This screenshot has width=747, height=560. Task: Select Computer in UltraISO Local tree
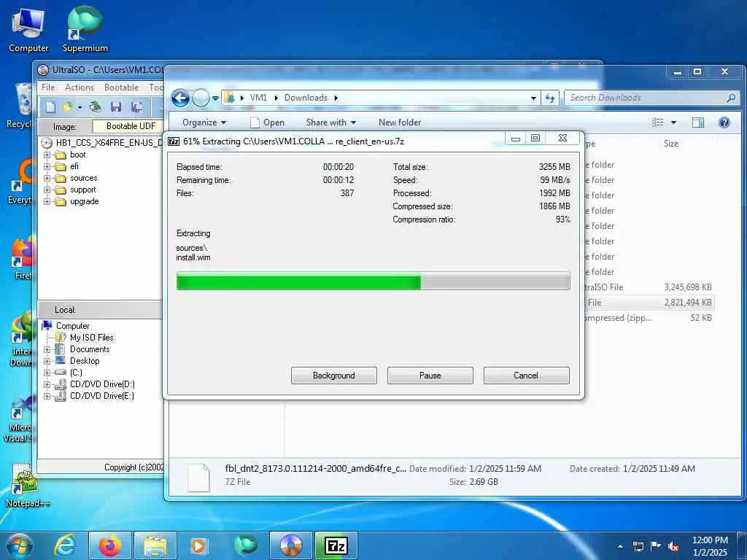pos(72,326)
